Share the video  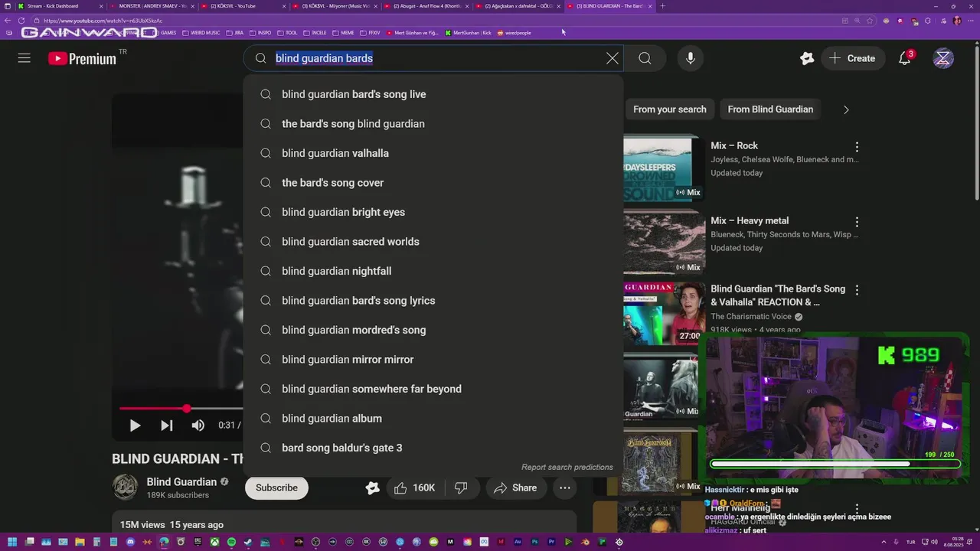(515, 487)
